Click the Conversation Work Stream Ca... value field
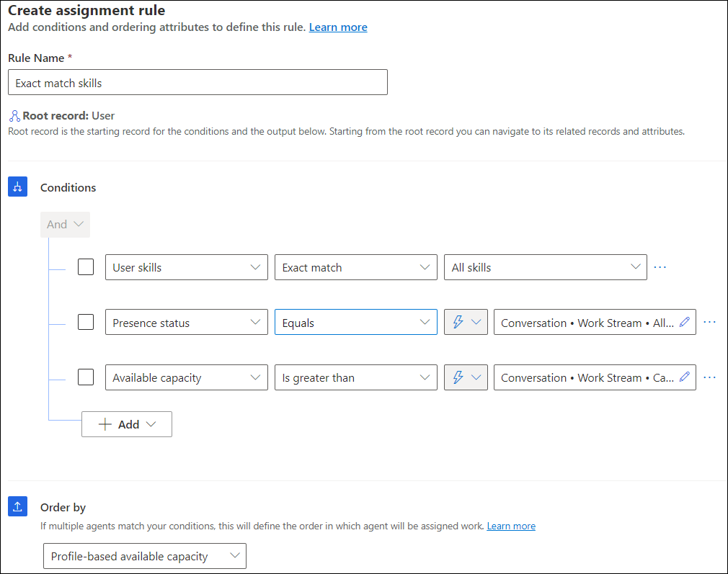The image size is (728, 574). (x=595, y=377)
